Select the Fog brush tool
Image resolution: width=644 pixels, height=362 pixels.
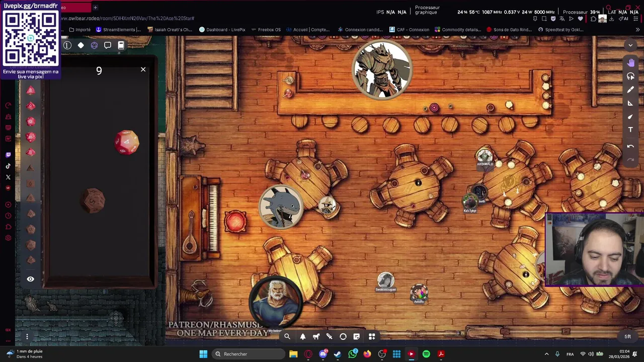(x=630, y=117)
